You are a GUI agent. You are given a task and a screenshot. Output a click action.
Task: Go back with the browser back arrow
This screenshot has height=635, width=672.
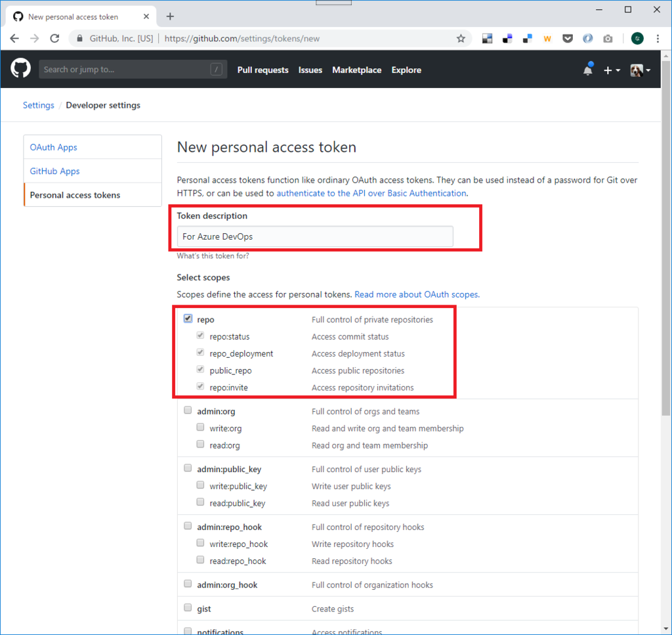pos(14,39)
